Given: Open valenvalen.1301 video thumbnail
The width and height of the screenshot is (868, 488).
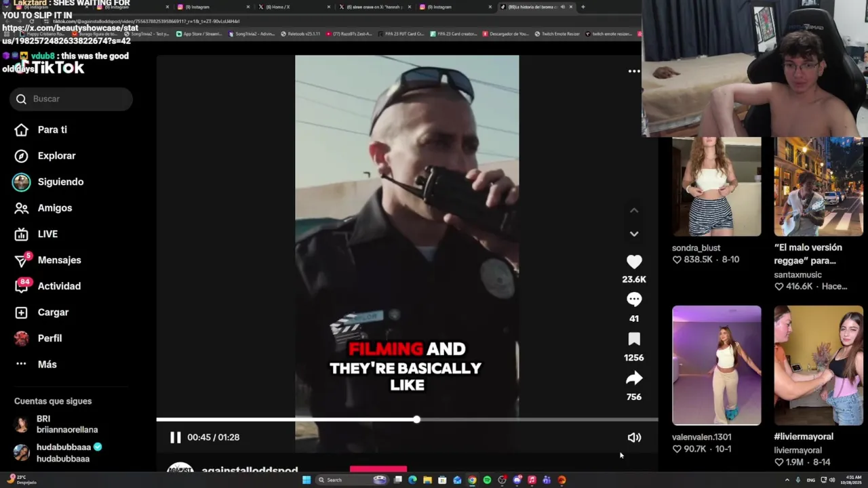Looking at the screenshot, I should [717, 365].
